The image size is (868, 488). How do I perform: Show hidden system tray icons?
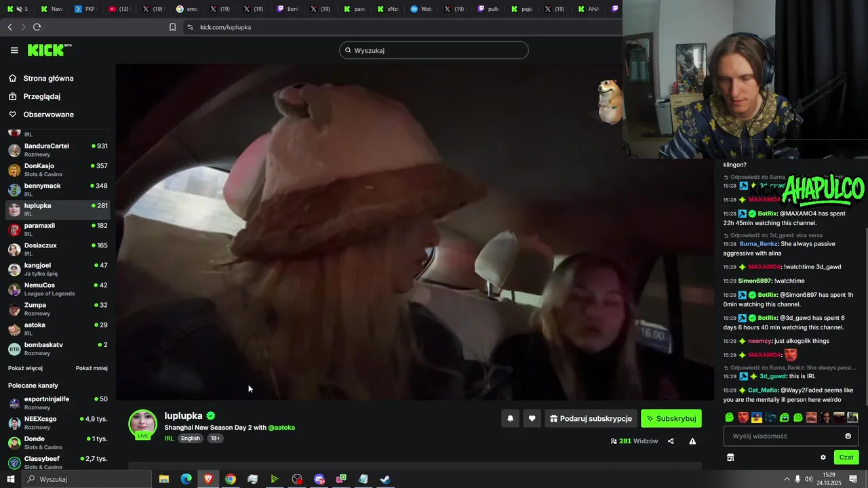pyautogui.click(x=787, y=479)
